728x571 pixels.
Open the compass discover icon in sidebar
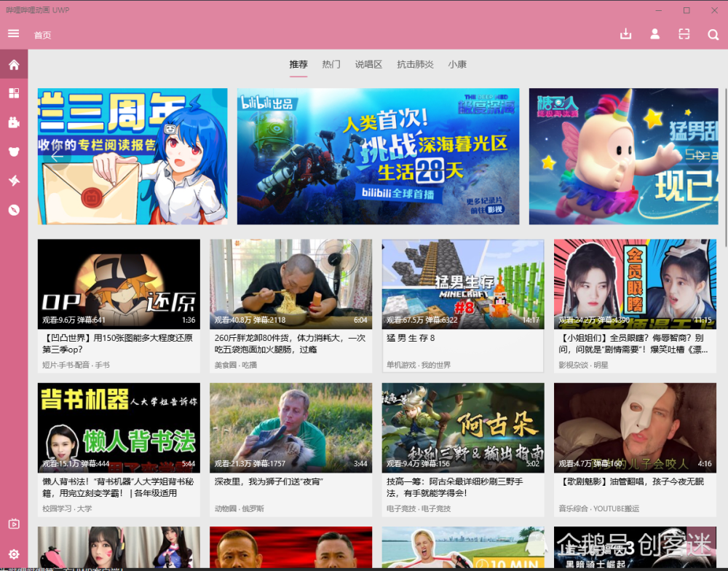(14, 210)
